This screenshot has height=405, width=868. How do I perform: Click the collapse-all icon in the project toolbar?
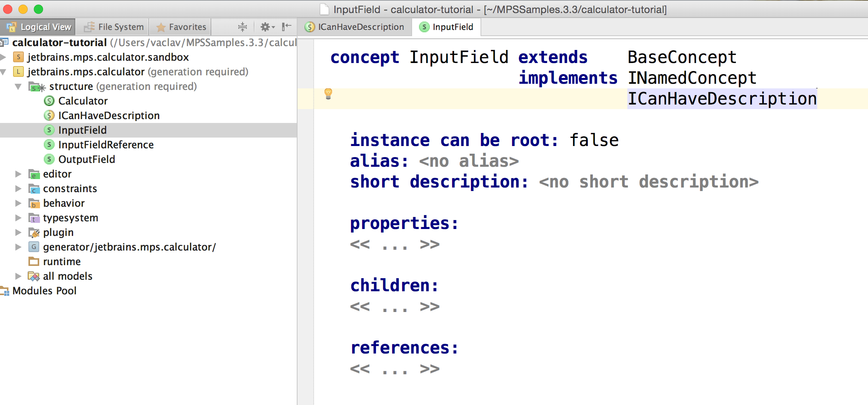click(x=242, y=27)
